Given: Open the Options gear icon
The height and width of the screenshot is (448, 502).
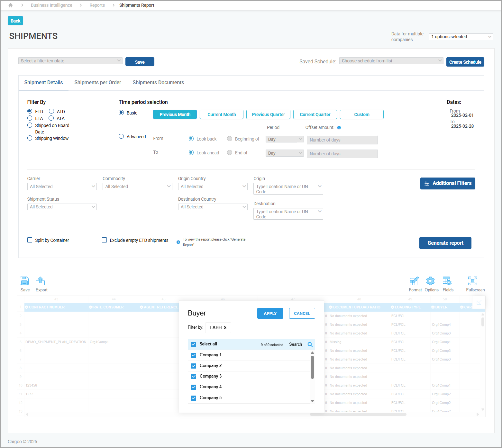Looking at the screenshot, I should click(x=430, y=281).
